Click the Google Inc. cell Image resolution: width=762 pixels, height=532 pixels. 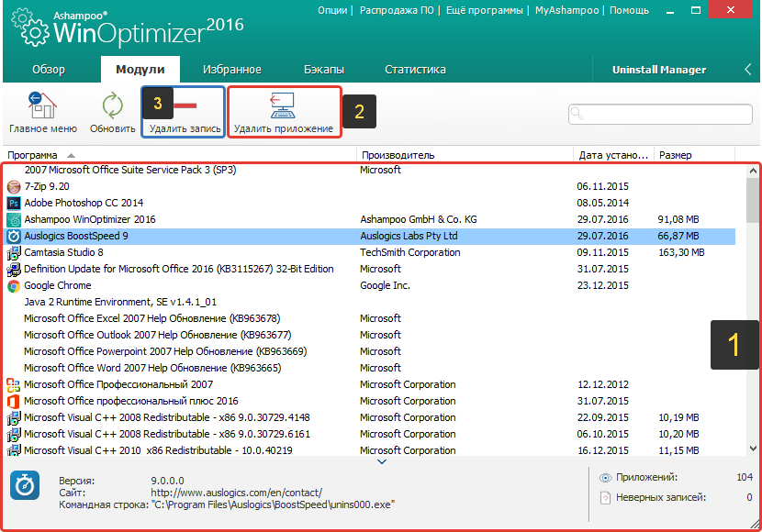click(x=385, y=285)
